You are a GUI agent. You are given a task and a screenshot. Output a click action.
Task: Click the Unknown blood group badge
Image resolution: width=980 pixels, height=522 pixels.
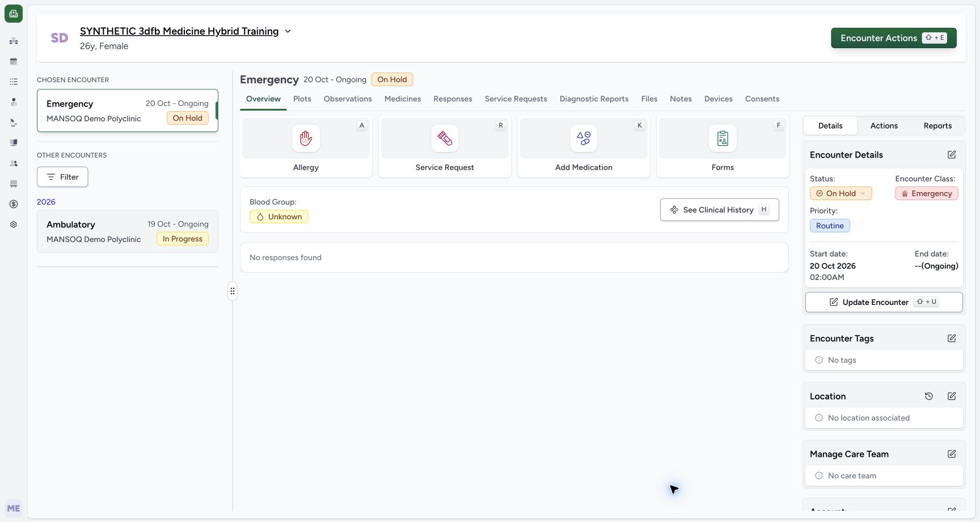pyautogui.click(x=279, y=217)
